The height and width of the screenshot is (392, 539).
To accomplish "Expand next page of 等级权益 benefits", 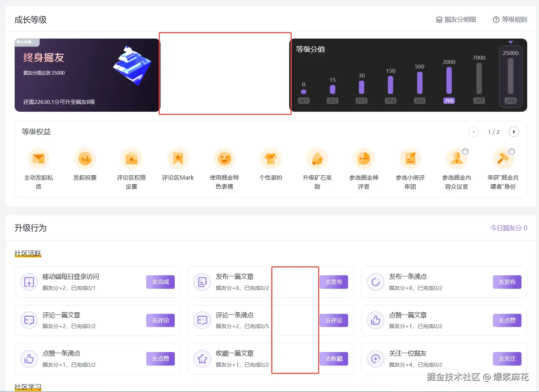I will pos(514,132).
